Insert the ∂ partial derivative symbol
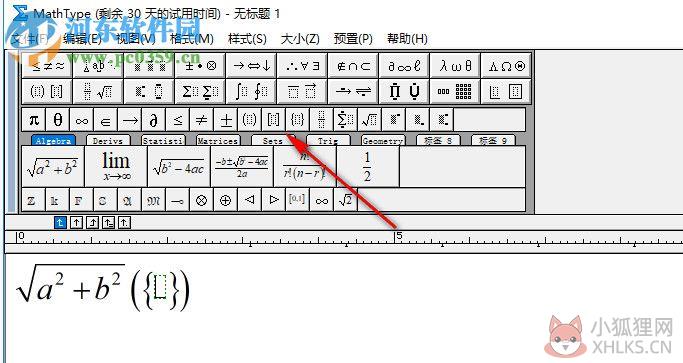This screenshot has width=683, height=363. coord(153,119)
